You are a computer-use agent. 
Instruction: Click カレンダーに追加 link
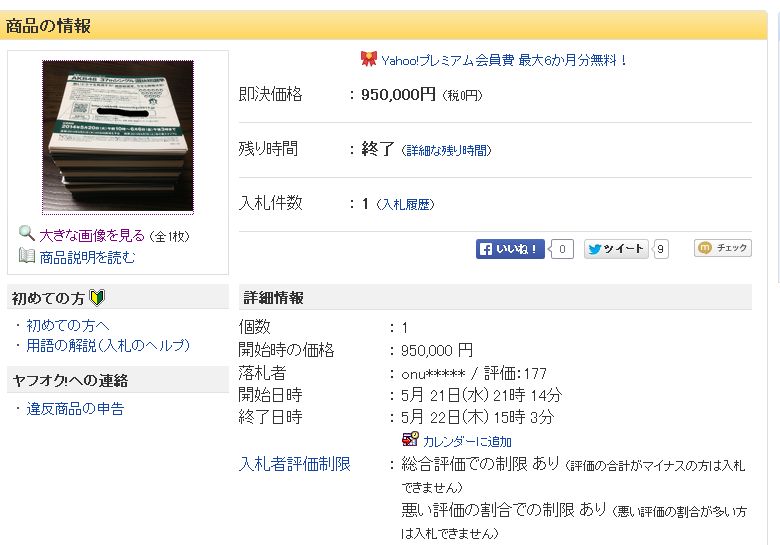467,441
